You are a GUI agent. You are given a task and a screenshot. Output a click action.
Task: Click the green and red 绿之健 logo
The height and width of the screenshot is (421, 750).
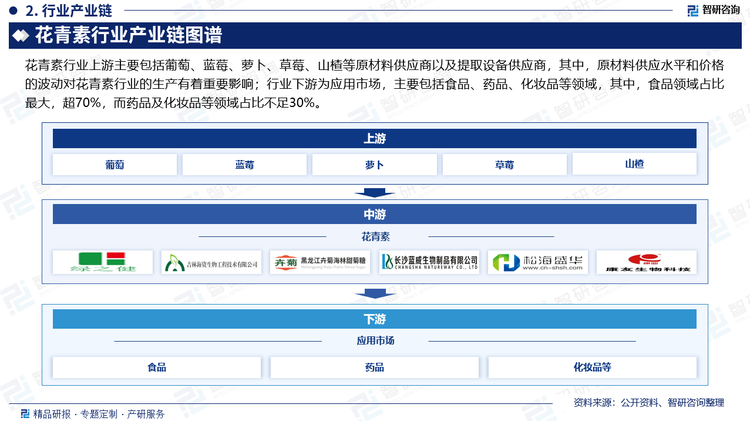click(x=103, y=262)
